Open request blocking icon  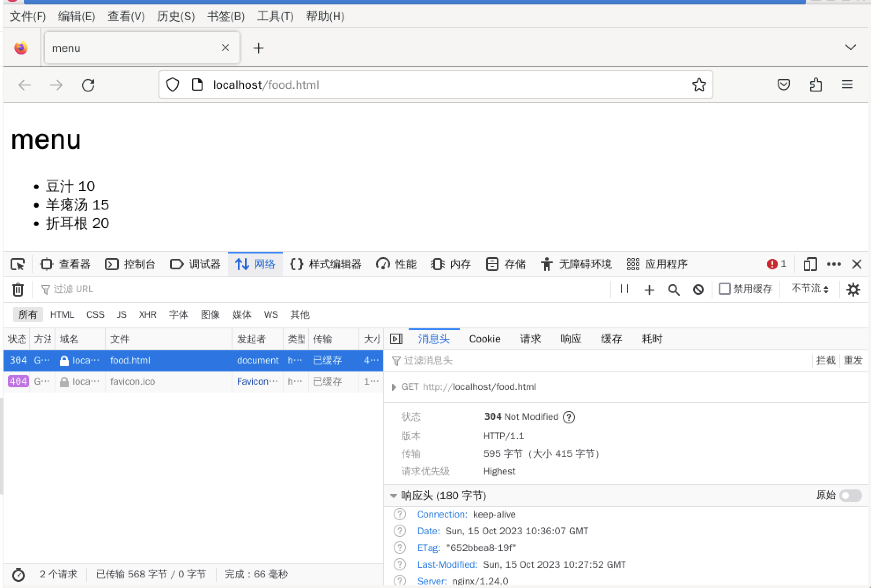pyautogui.click(x=698, y=290)
